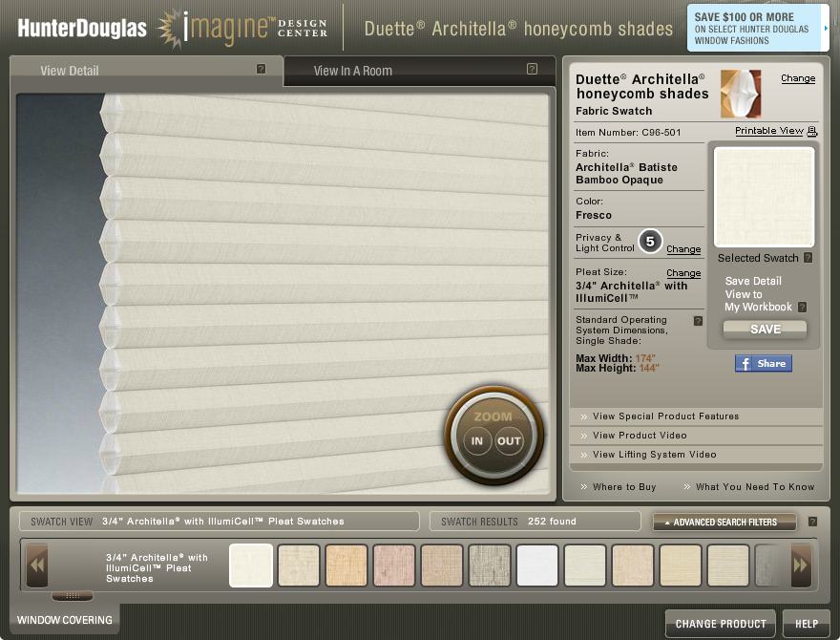Open the Help button

tap(807, 624)
